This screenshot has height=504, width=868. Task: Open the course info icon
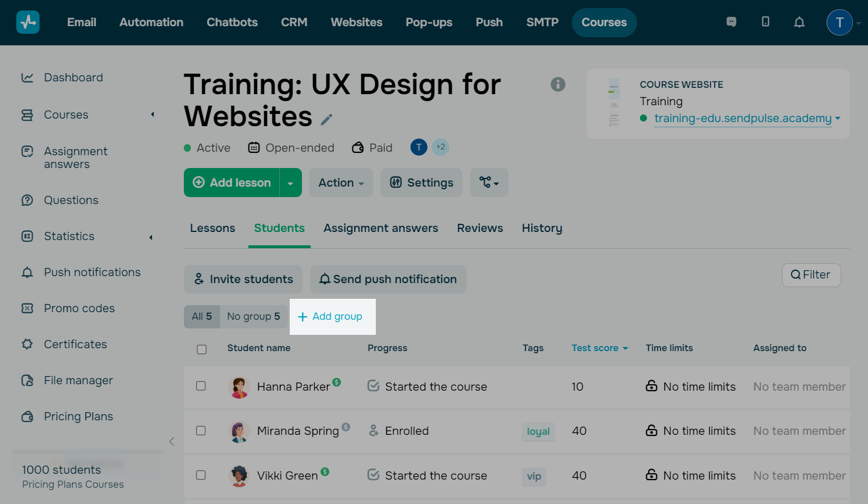tap(558, 84)
